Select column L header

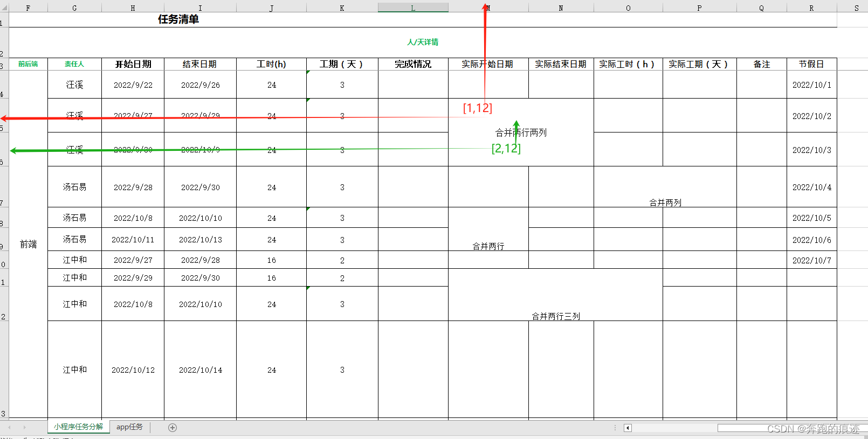(413, 8)
